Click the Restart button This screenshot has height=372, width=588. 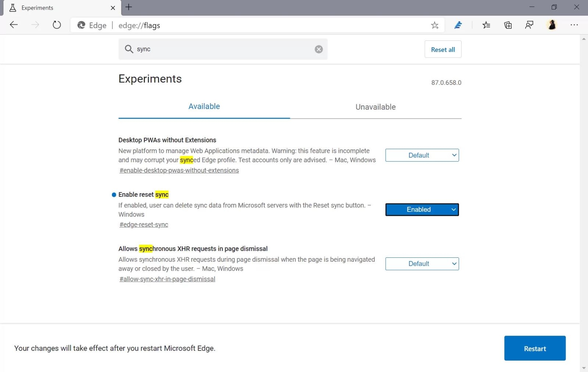tap(535, 348)
